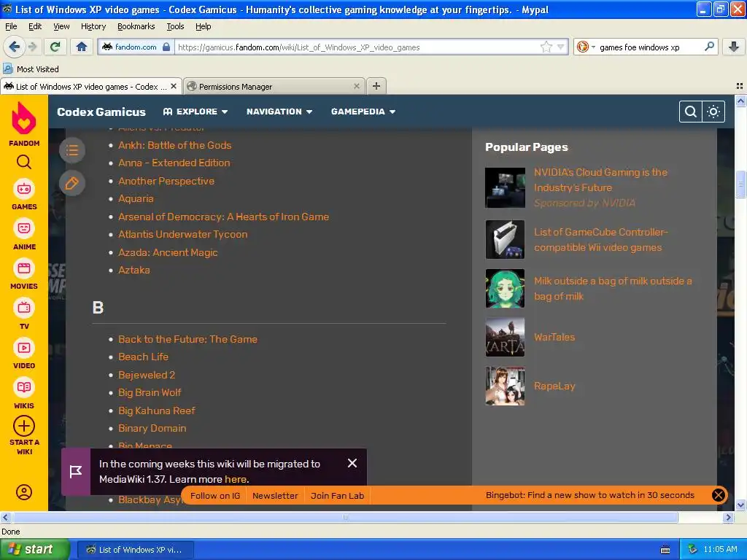Click the browser home icon
747x560 pixels.
click(x=82, y=47)
